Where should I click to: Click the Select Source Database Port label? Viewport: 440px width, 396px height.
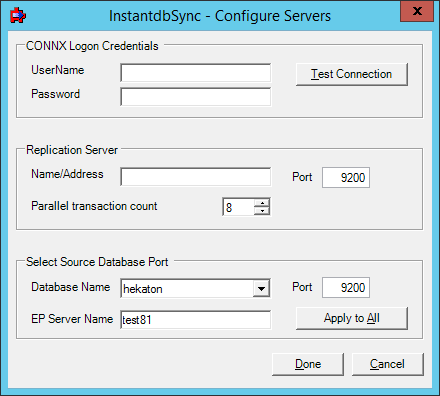coord(97,262)
